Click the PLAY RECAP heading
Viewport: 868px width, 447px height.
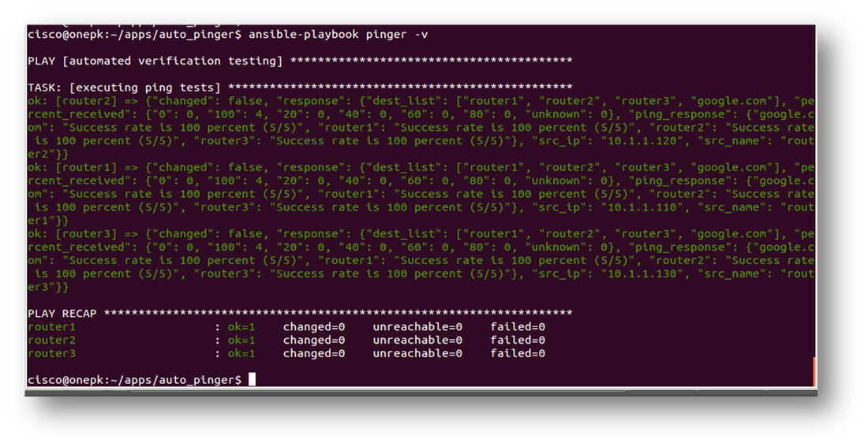pyautogui.click(x=62, y=314)
